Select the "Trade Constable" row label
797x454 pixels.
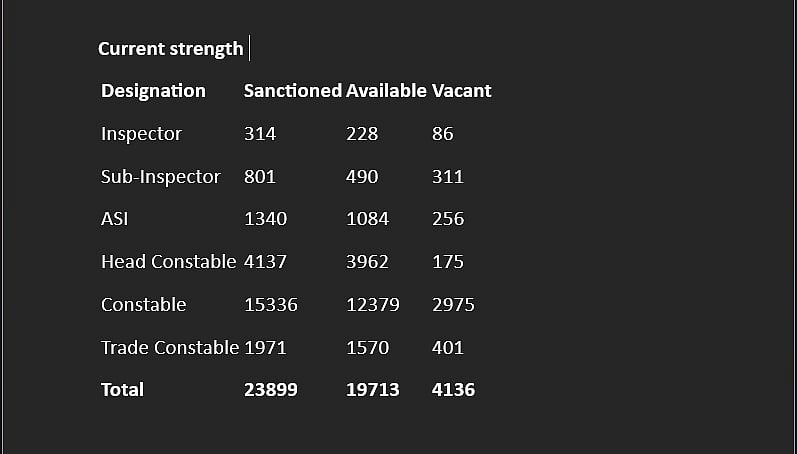point(170,348)
